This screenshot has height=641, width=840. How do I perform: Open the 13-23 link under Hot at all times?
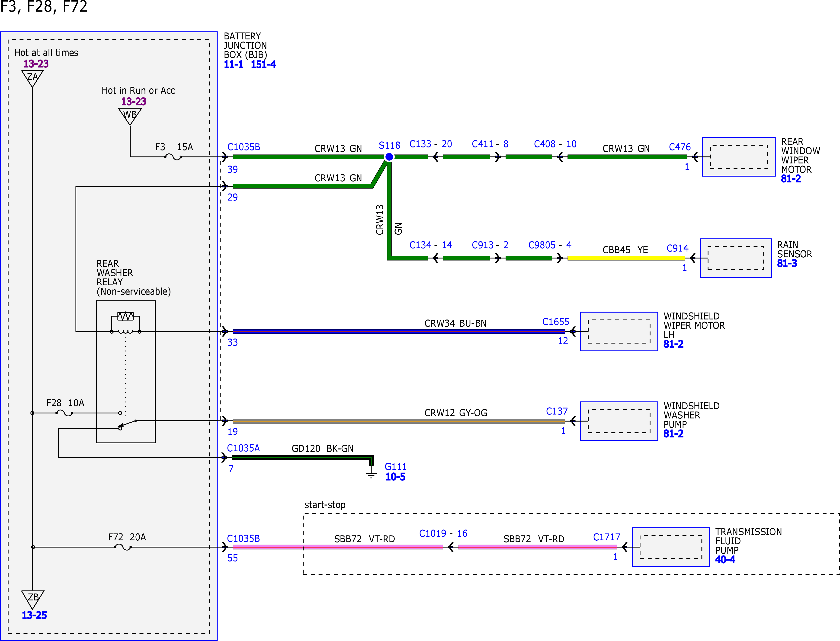click(36, 64)
